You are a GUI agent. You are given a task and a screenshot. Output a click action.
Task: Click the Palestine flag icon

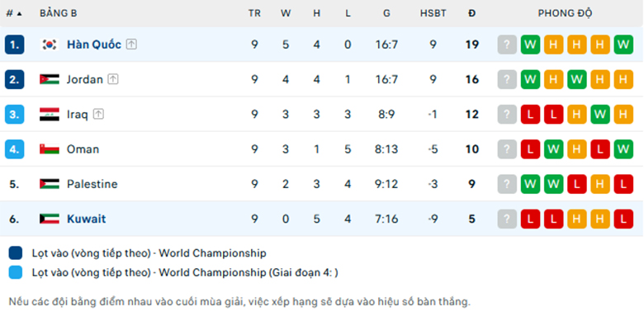click(x=50, y=184)
